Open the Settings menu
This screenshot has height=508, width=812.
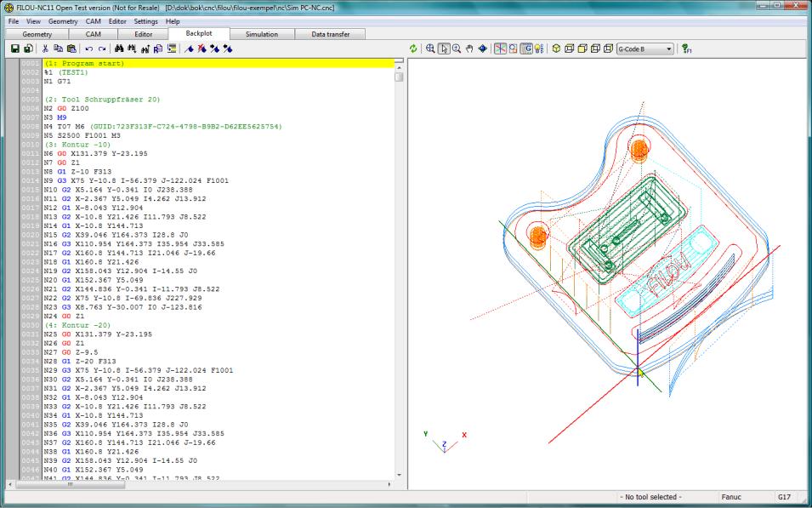146,21
